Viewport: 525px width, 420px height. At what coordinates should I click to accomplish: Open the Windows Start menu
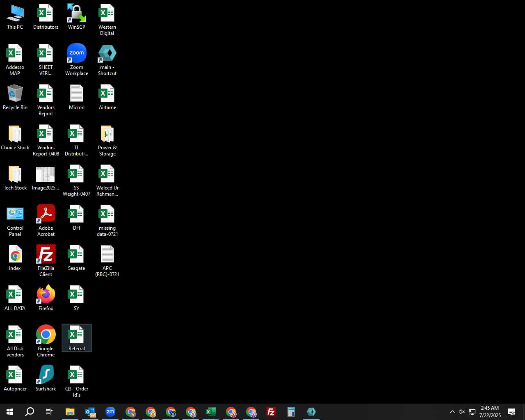click(10, 412)
